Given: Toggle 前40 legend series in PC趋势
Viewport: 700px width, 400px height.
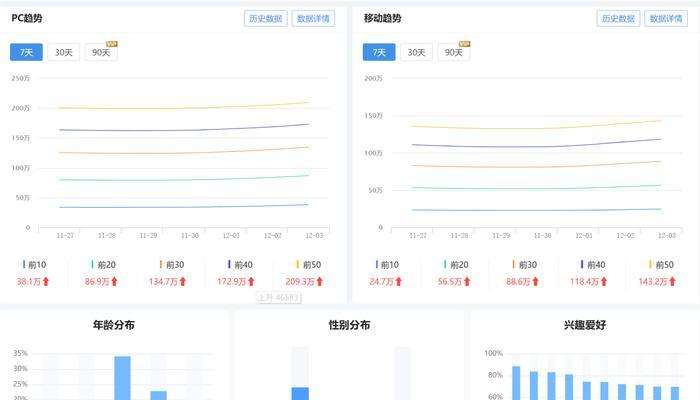Looking at the screenshot, I should pyautogui.click(x=240, y=265).
